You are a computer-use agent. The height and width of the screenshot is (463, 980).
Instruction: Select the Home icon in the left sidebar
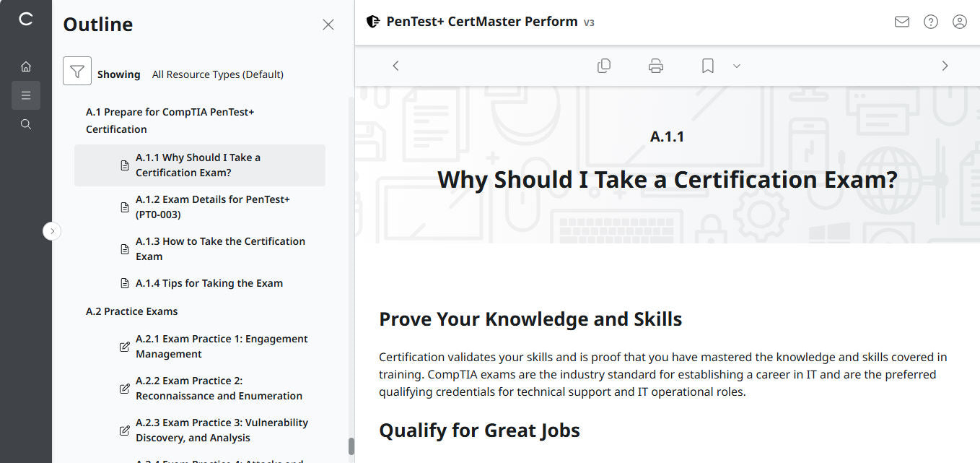pos(26,66)
